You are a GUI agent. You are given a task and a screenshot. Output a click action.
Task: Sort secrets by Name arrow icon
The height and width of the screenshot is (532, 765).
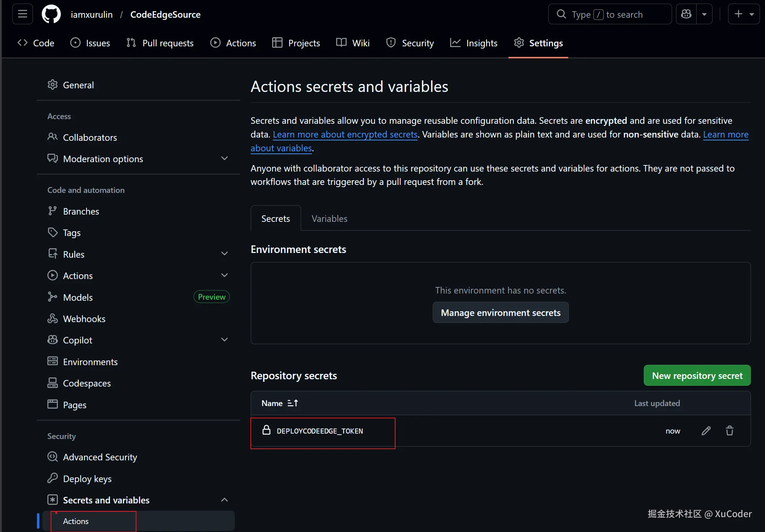(x=292, y=403)
